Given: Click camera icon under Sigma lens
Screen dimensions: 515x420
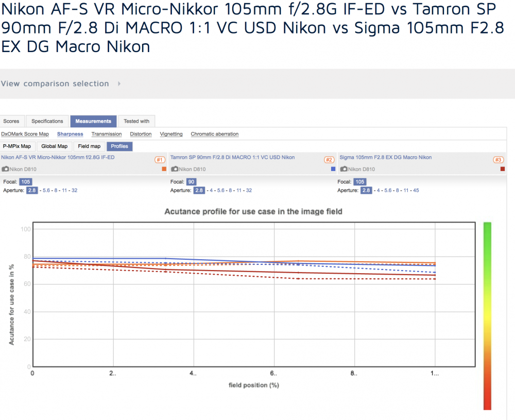Looking at the screenshot, I should [344, 169].
